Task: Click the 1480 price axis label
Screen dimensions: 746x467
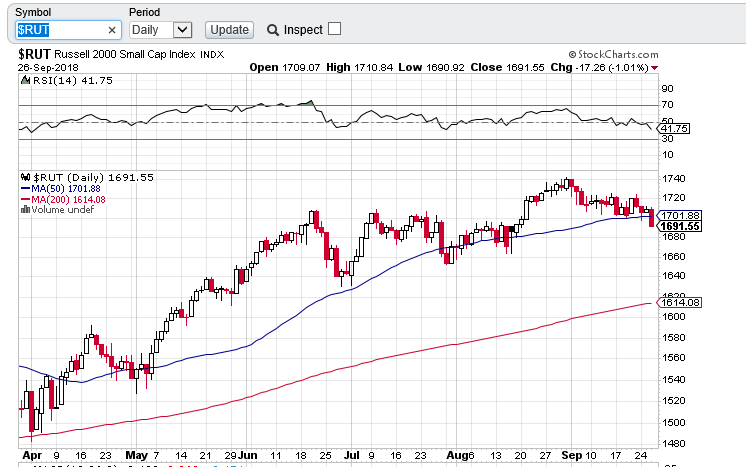Action: click(674, 443)
